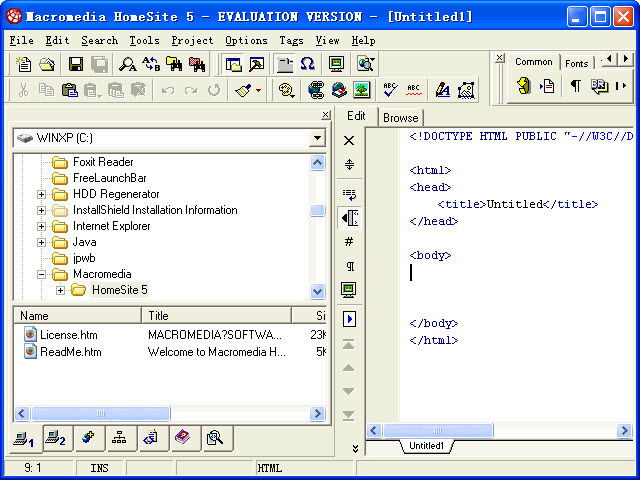This screenshot has height=480, width=640.
Task: Insert special characters with the Omega icon
Action: (x=307, y=64)
